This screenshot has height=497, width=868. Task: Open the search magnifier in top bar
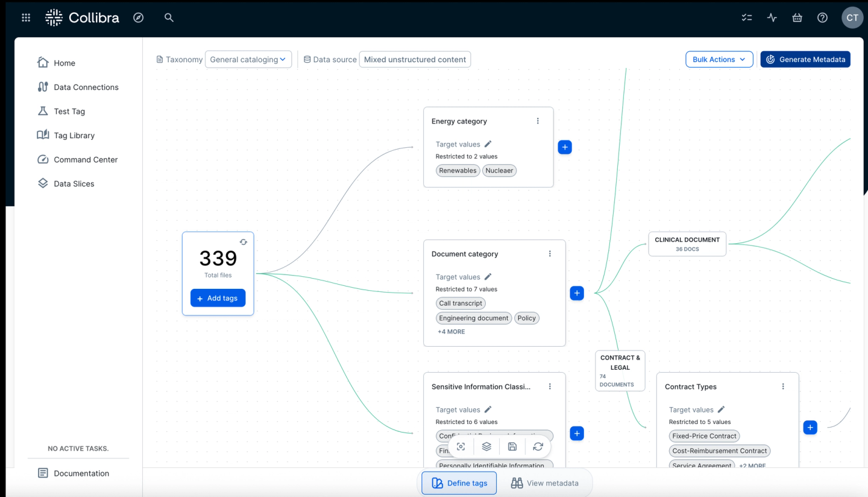(169, 18)
